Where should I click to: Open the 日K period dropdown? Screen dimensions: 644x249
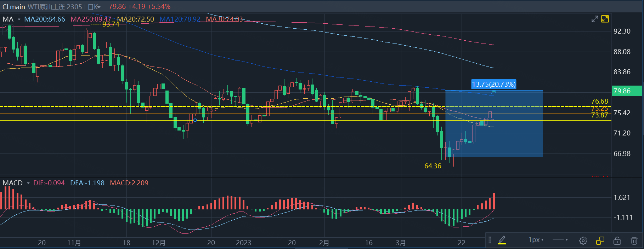click(94, 7)
